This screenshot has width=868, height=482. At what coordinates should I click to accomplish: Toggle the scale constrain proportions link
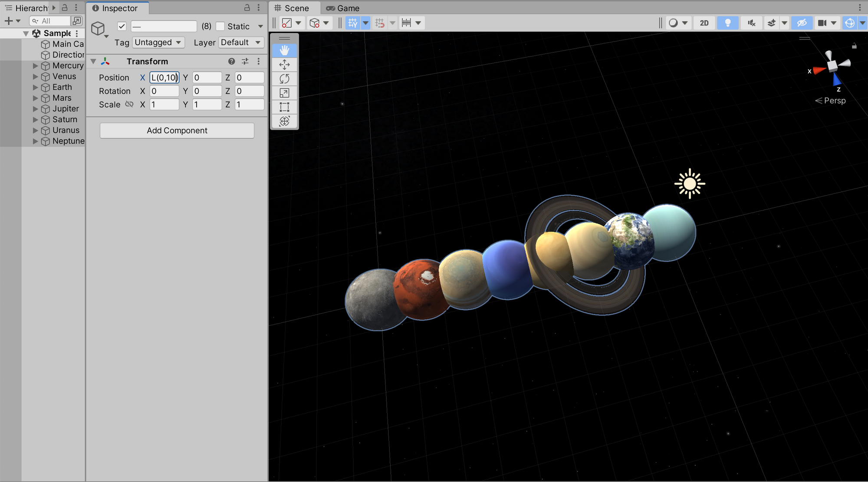[129, 105]
